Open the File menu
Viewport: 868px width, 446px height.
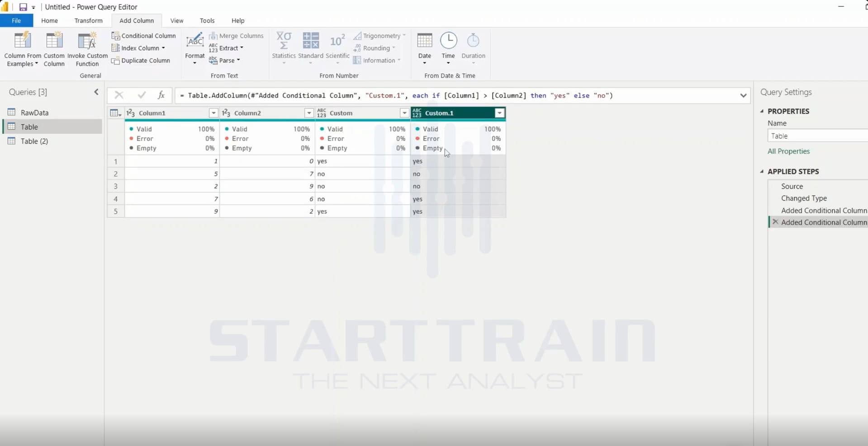[x=16, y=21]
